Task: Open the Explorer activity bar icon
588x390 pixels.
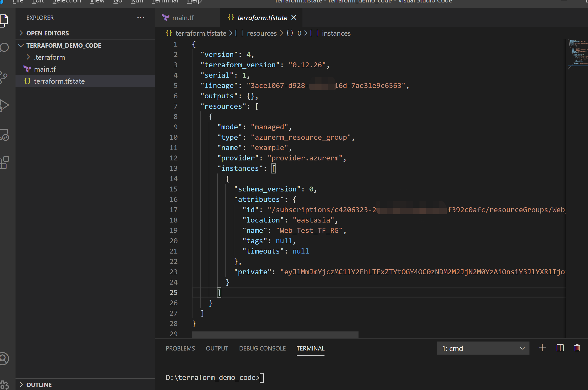Action: click(4, 20)
